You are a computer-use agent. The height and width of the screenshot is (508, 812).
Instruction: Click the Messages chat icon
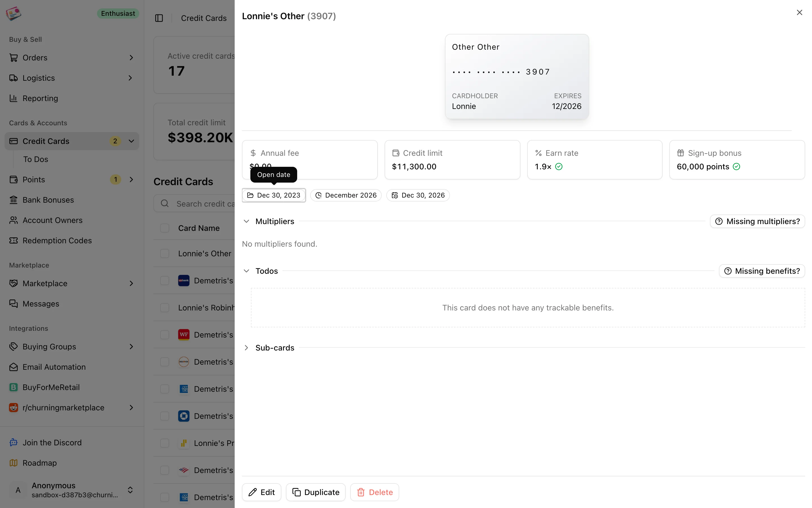click(14, 304)
